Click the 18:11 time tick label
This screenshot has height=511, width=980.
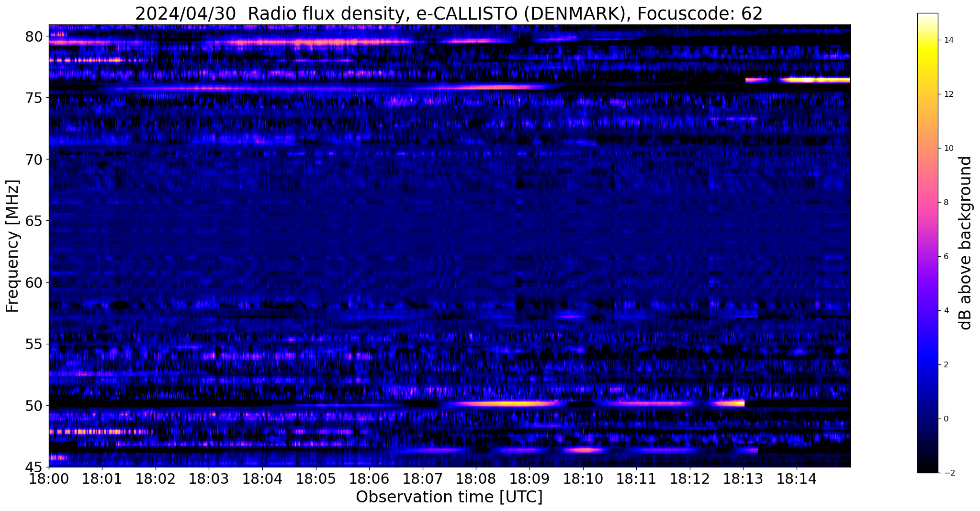[x=637, y=478]
